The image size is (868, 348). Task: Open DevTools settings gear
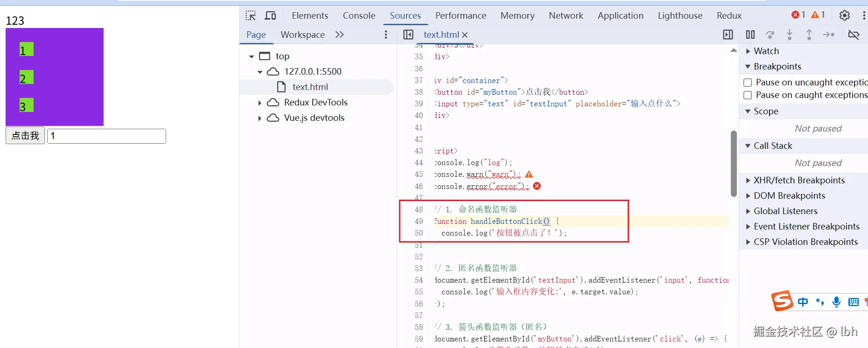tap(845, 15)
